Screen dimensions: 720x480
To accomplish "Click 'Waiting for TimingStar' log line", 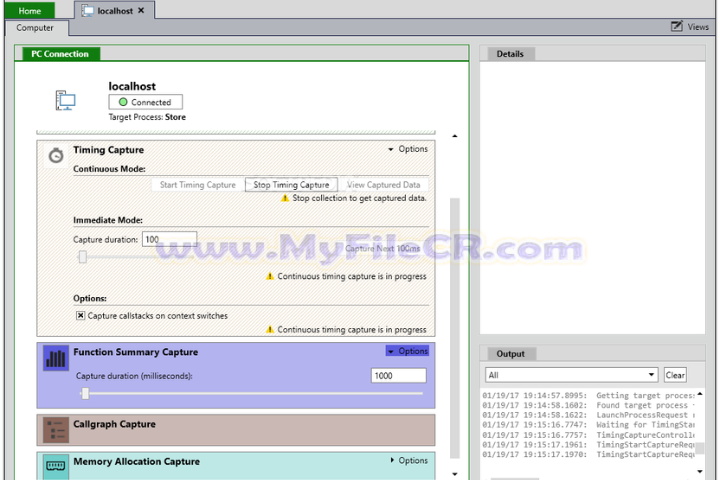I will 589,424.
